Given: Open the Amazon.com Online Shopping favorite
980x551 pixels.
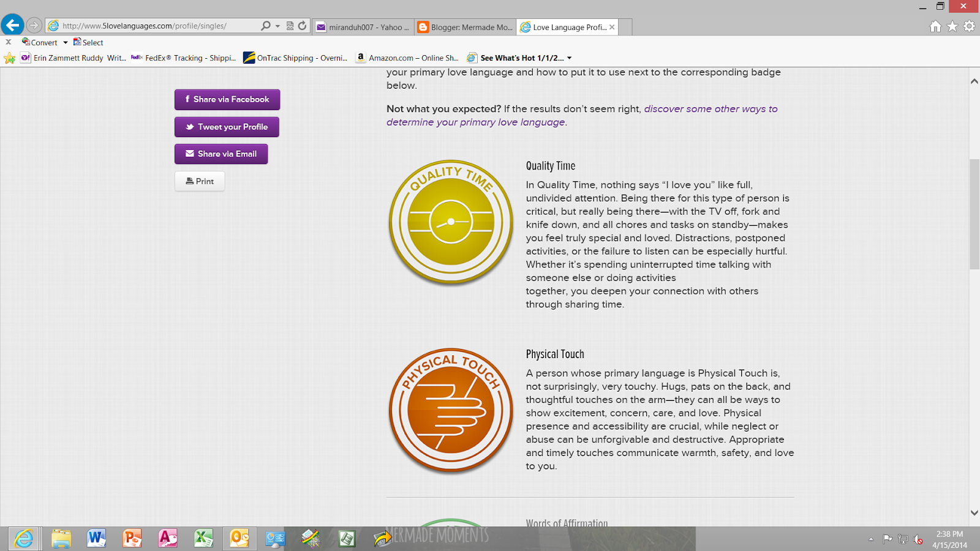Looking at the screenshot, I should click(407, 58).
